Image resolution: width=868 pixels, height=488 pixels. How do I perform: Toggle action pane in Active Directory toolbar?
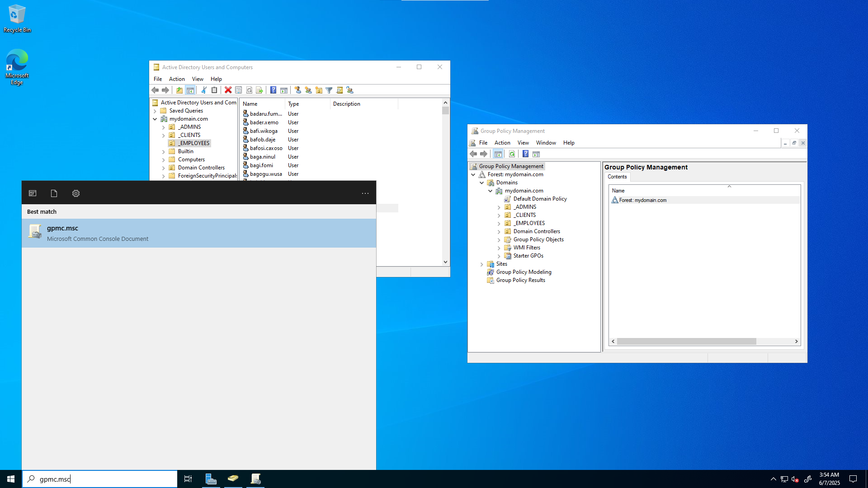tap(284, 90)
